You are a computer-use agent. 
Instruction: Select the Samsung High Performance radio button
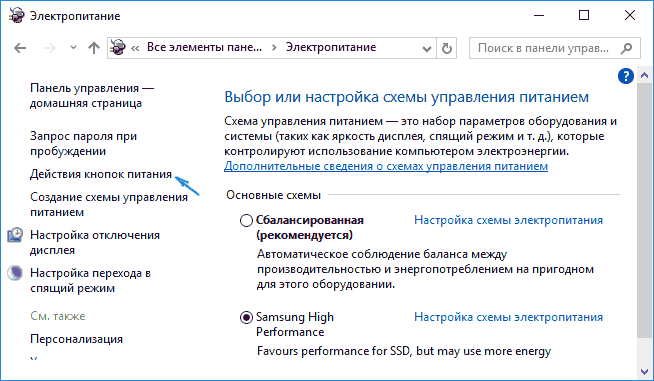coord(247,317)
